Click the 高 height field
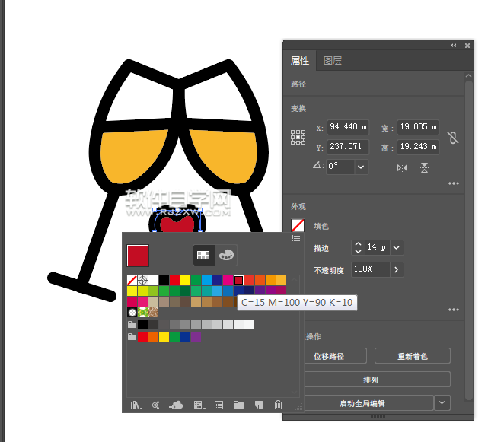 [418, 147]
